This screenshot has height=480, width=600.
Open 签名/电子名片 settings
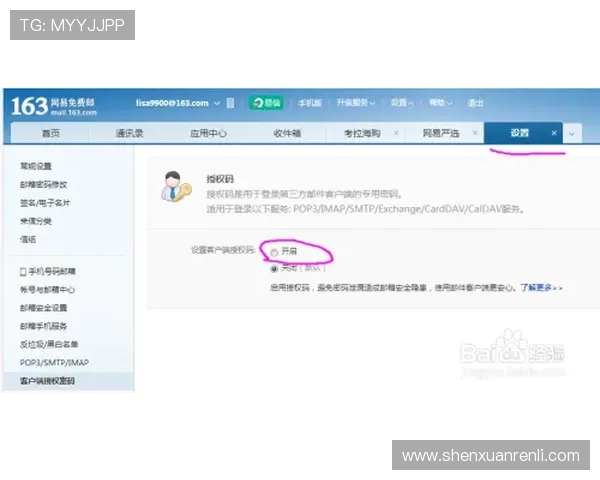[x=45, y=203]
